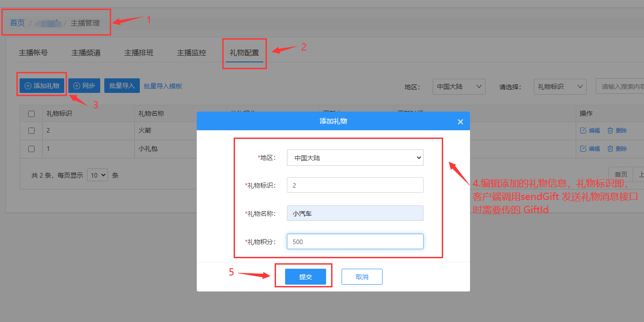Switch to the 主播监控 tab
644x322 pixels.
coord(192,53)
